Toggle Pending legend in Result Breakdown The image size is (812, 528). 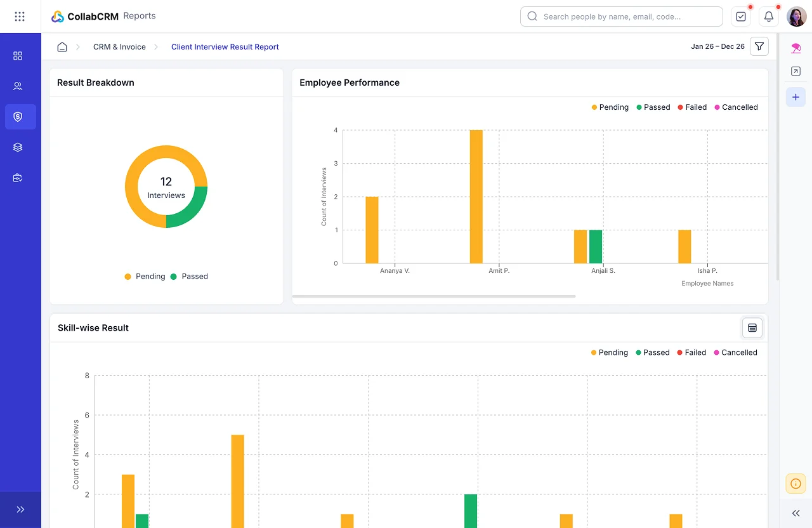145,277
